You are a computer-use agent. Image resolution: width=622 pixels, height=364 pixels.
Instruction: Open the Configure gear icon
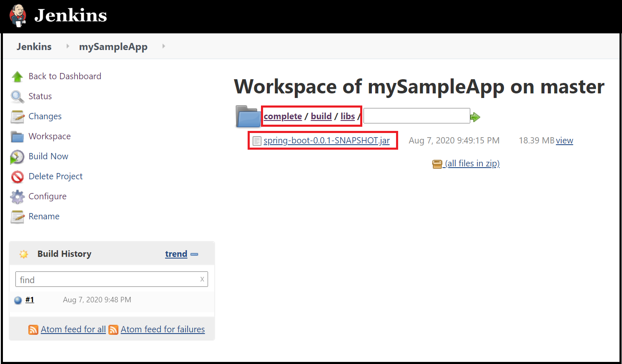point(17,196)
